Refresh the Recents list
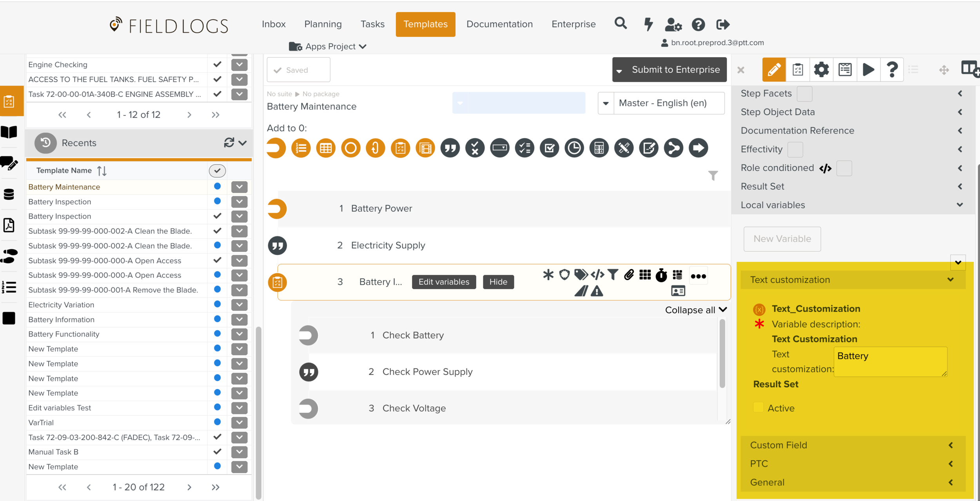980x501 pixels. [229, 143]
